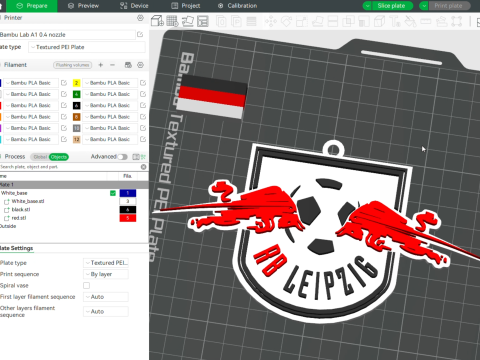Select the Move tool icon
Screen dimensions: 480x360
[271, 22]
